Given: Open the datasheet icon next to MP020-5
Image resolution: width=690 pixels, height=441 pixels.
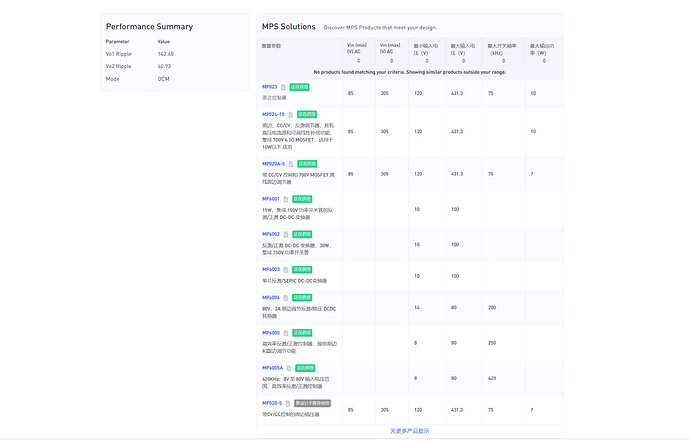Looking at the screenshot, I should pyautogui.click(x=288, y=403).
